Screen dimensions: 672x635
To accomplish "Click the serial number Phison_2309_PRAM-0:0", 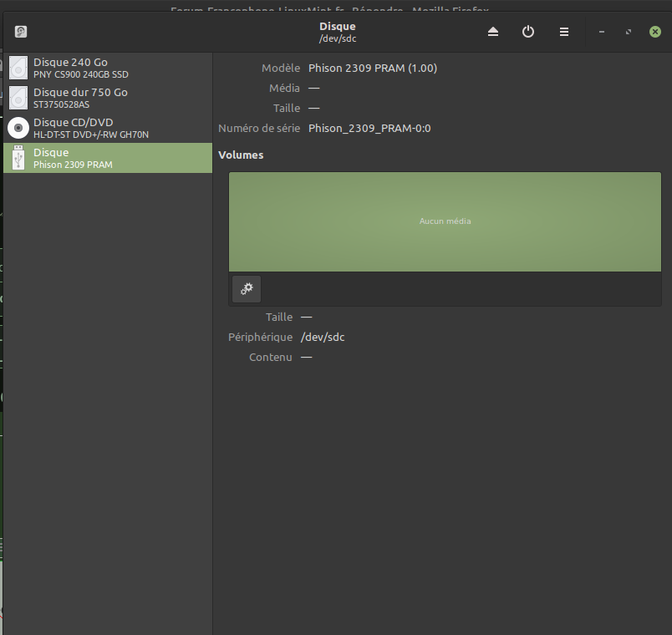I will pos(369,129).
